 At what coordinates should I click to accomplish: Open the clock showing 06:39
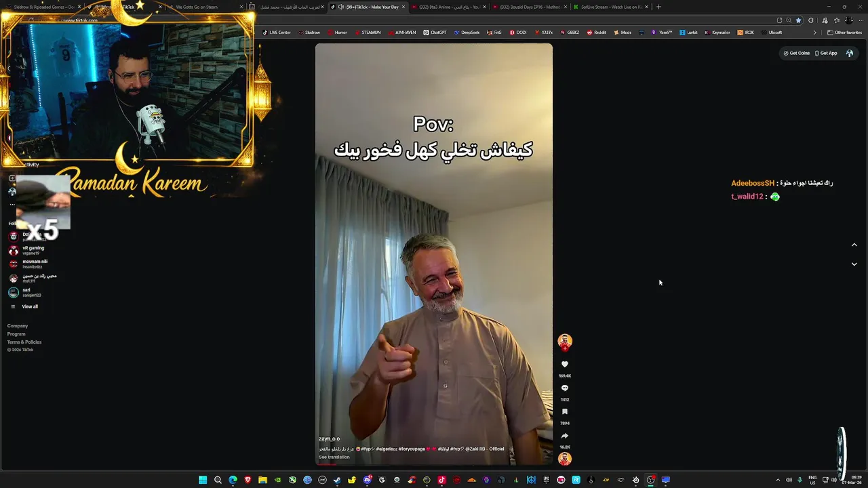pyautogui.click(x=853, y=480)
